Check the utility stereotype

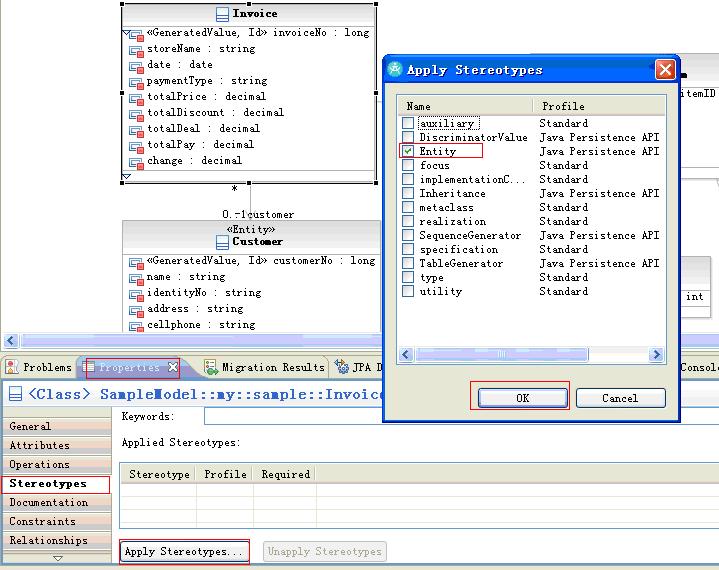click(x=408, y=291)
